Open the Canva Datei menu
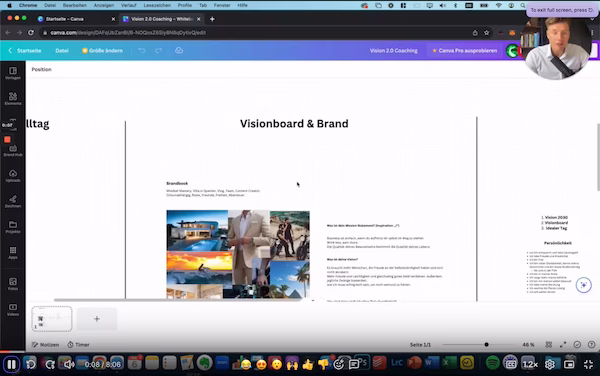This screenshot has width=600, height=376. pyautogui.click(x=62, y=50)
